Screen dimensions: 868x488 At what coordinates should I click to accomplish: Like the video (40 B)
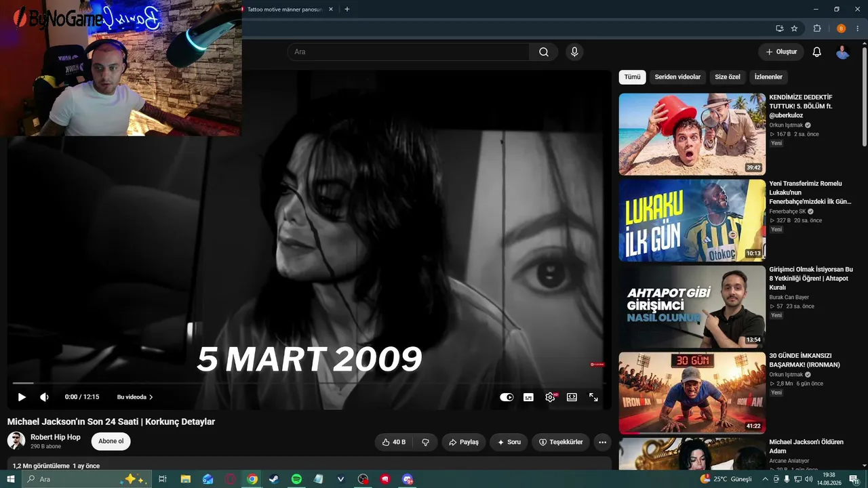pyautogui.click(x=394, y=442)
